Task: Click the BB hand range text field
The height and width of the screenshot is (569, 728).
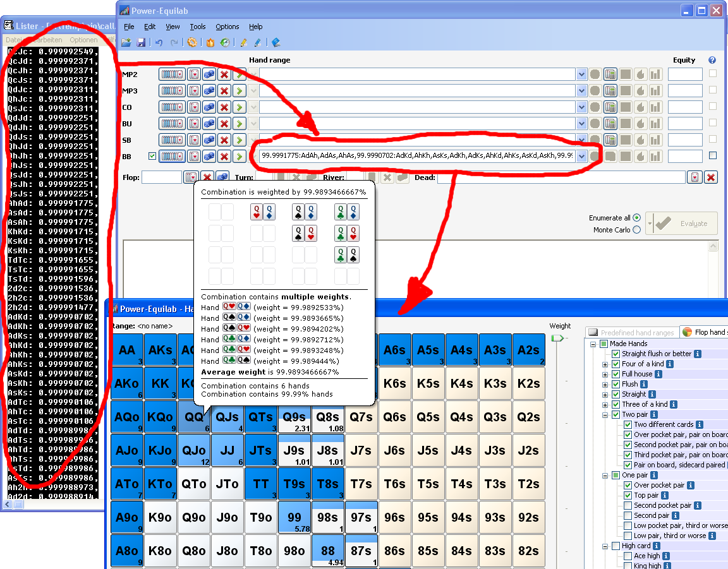Action: 417,155
